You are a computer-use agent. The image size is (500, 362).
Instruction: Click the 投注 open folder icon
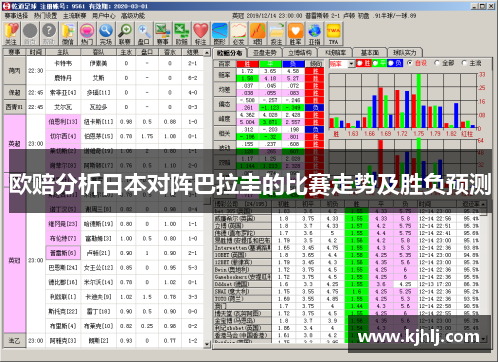(x=276, y=33)
